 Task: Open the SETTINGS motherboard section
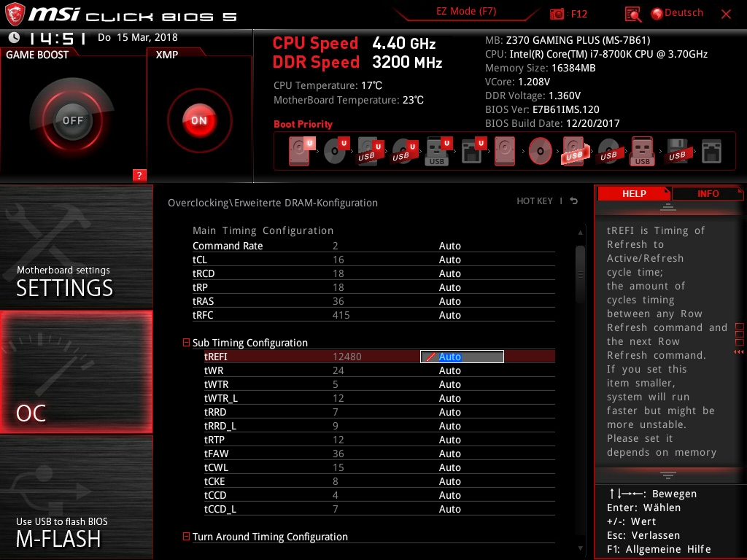pos(76,246)
